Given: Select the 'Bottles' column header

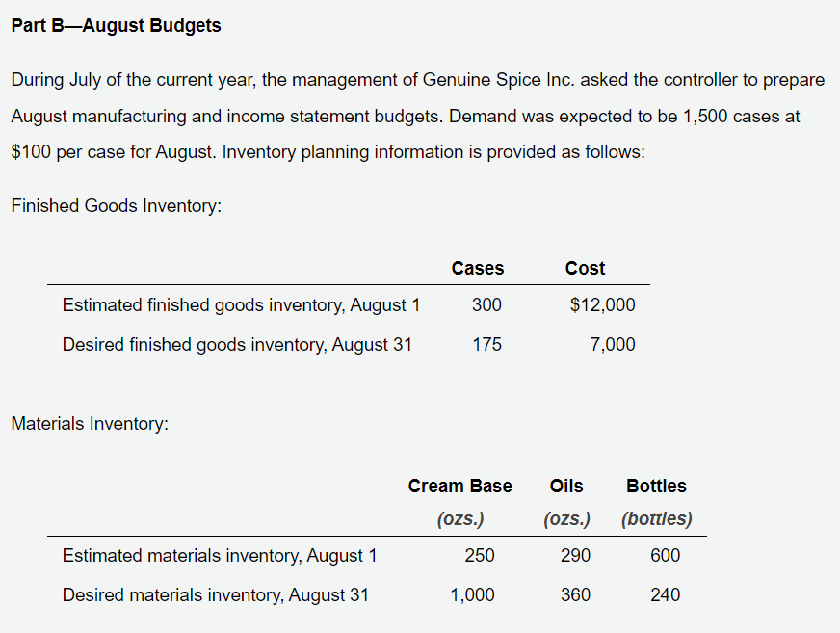Looking at the screenshot, I should coord(656,487).
